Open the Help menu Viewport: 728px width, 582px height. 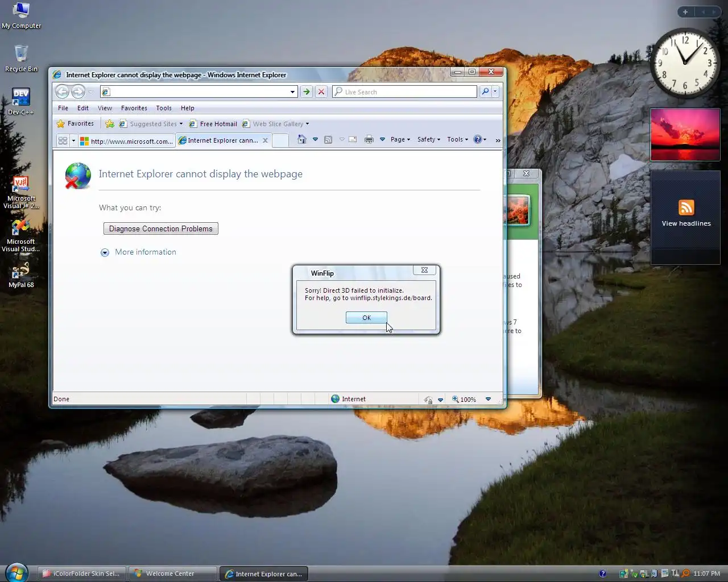pyautogui.click(x=188, y=108)
